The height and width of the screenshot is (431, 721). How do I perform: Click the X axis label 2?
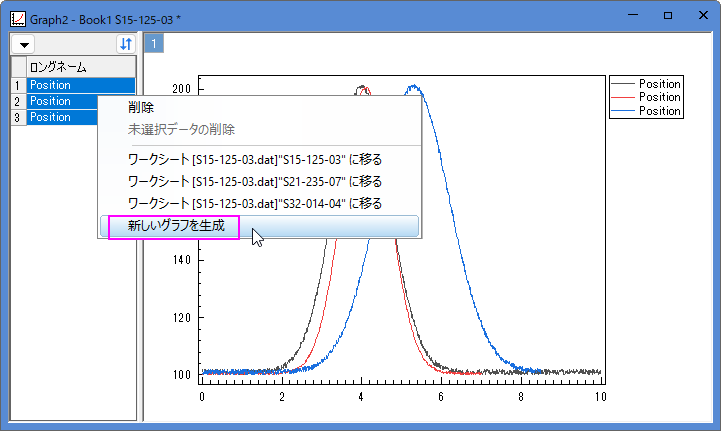click(282, 397)
